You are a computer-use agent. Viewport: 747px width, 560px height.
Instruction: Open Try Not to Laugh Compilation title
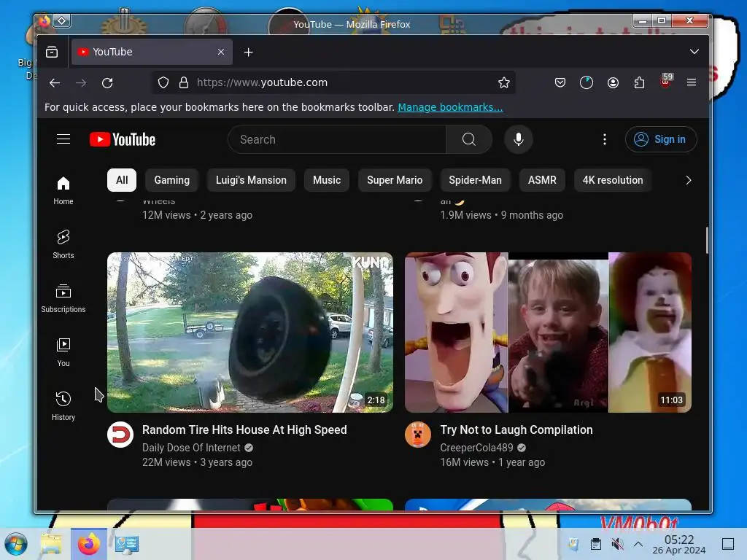(x=516, y=429)
